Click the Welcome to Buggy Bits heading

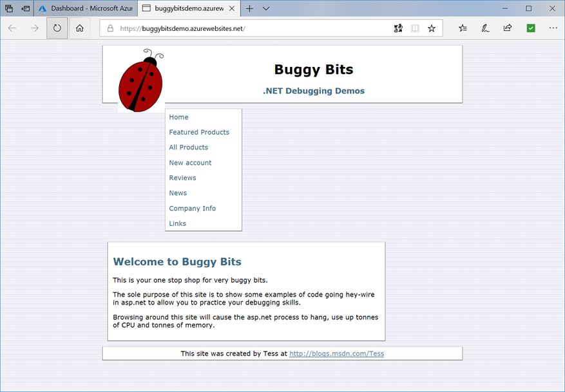(x=177, y=262)
